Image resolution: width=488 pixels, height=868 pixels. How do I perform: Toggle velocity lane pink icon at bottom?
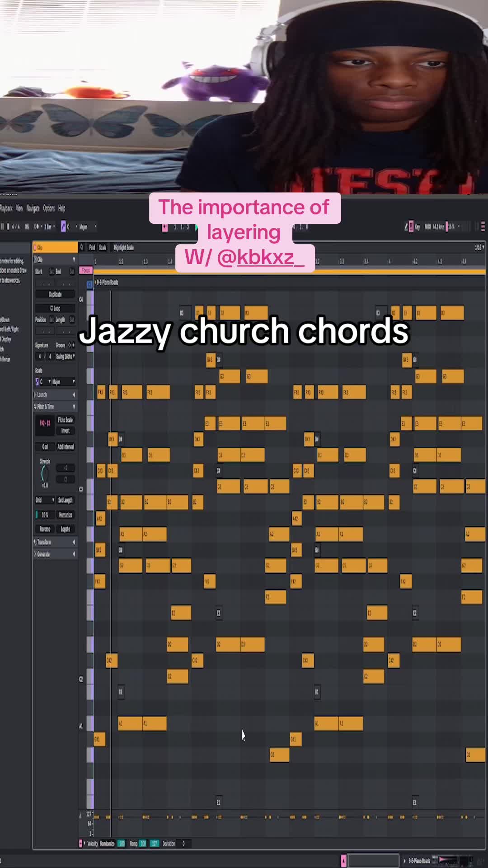tap(81, 844)
